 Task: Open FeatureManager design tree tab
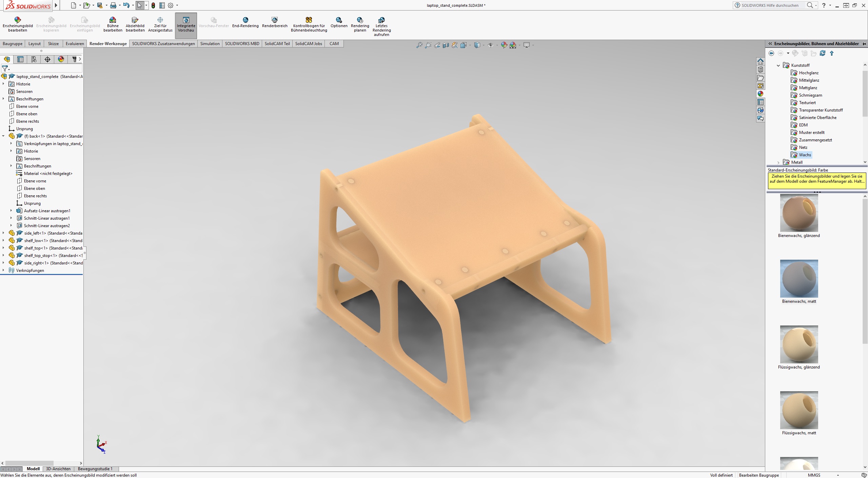point(7,59)
